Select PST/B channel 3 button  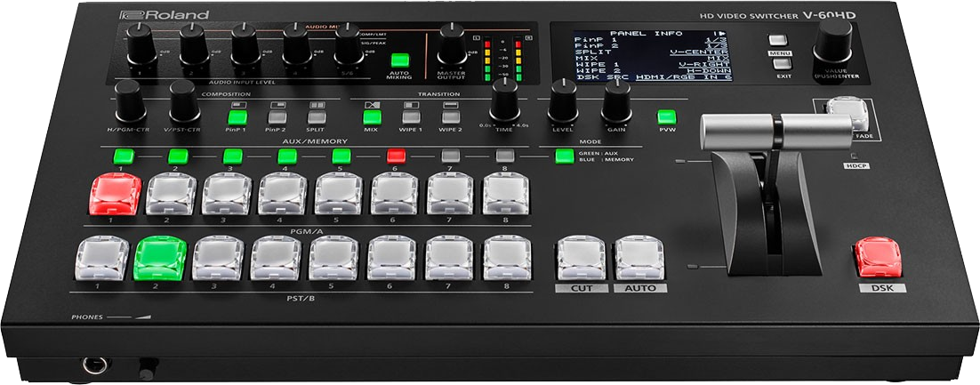(x=218, y=258)
